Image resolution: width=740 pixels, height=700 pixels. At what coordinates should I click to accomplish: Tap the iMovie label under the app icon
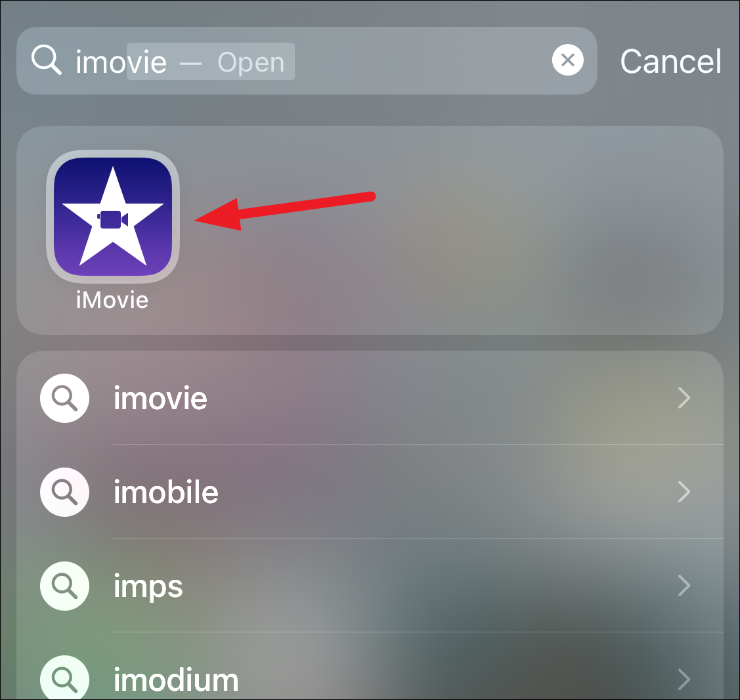(112, 300)
